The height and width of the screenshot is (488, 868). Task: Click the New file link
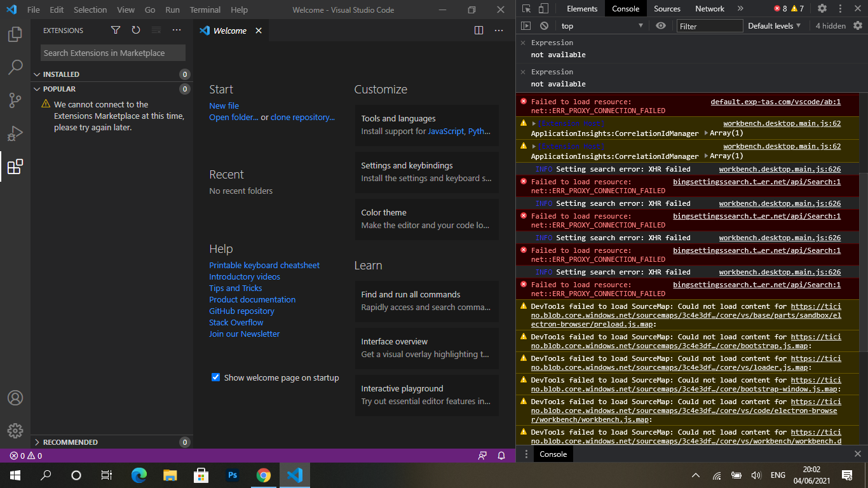point(224,105)
